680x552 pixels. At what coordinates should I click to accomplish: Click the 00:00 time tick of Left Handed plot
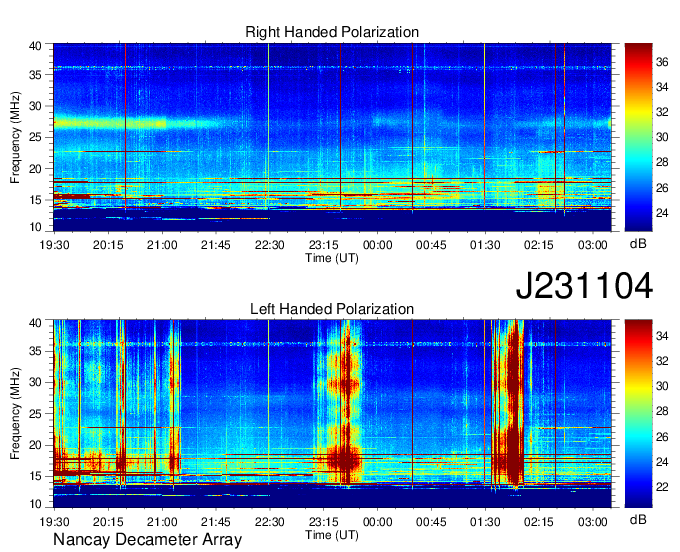377,522
